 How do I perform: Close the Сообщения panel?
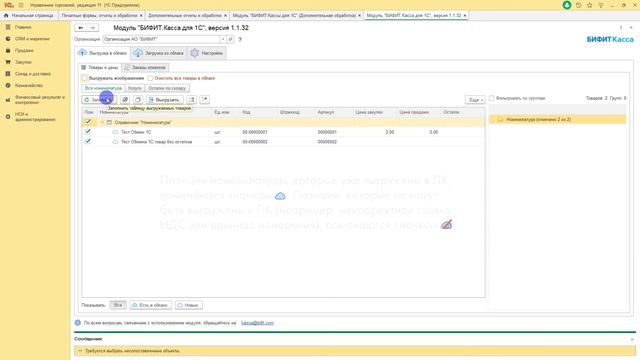[x=632, y=339]
